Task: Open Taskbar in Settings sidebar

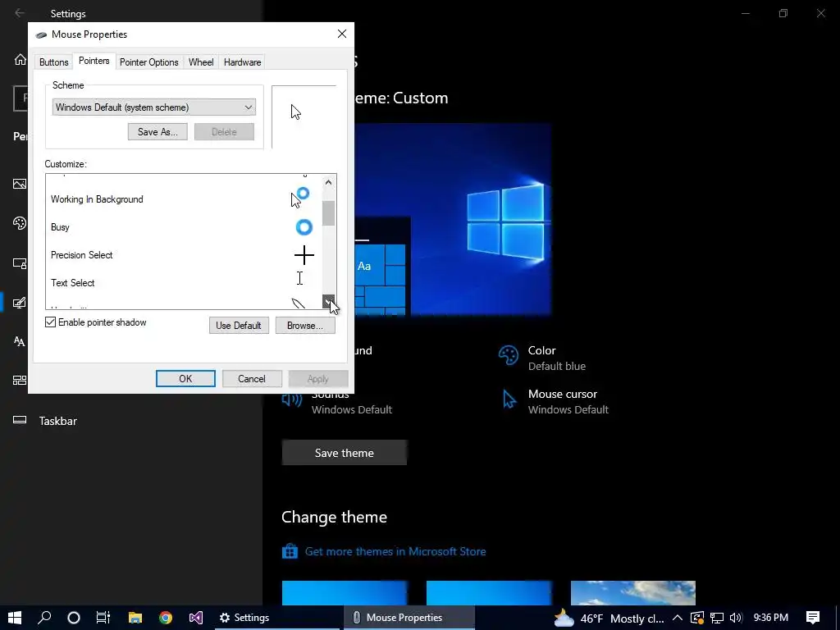Action: pyautogui.click(x=58, y=421)
